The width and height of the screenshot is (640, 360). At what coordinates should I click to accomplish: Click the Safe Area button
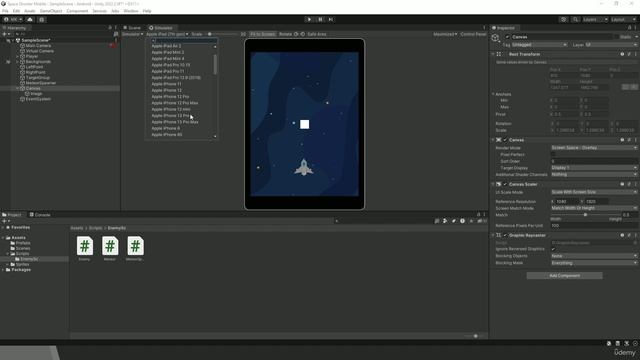pyautogui.click(x=317, y=34)
